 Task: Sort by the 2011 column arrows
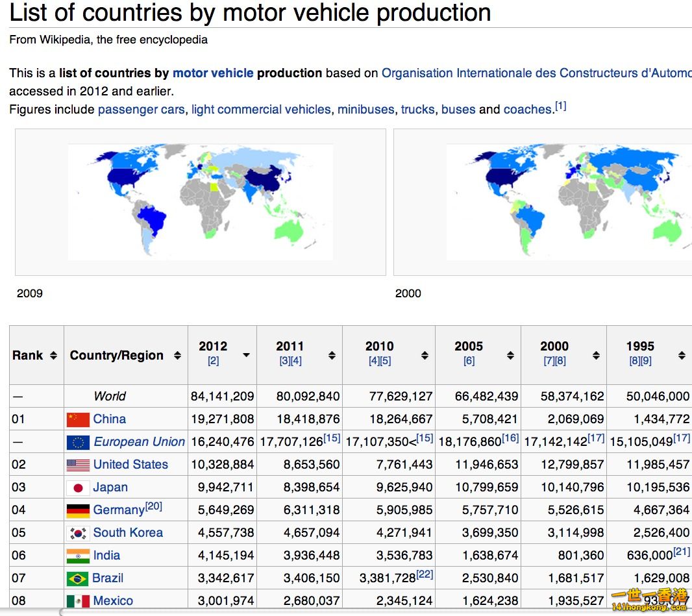pos(332,355)
